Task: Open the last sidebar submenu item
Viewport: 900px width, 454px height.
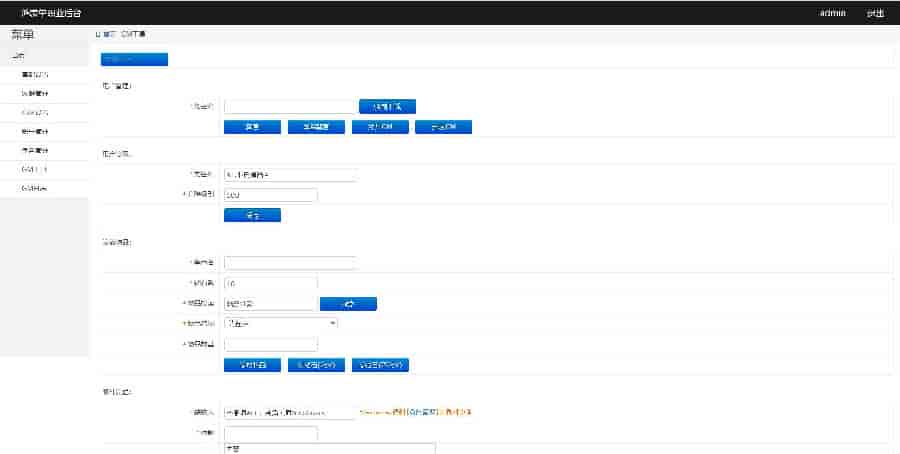Action: pos(34,188)
